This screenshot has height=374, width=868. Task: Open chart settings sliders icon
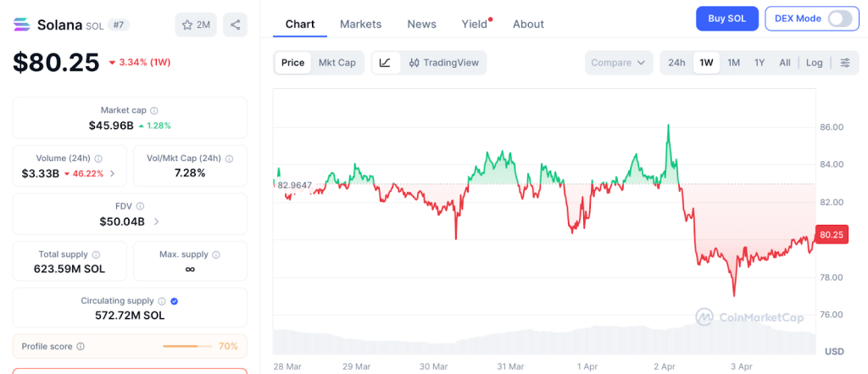pyautogui.click(x=844, y=63)
